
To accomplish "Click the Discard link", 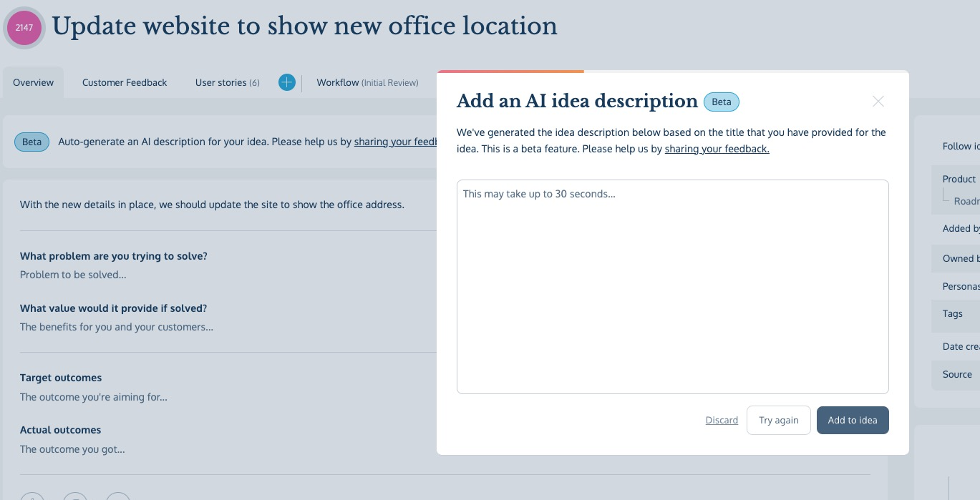I will (x=722, y=420).
